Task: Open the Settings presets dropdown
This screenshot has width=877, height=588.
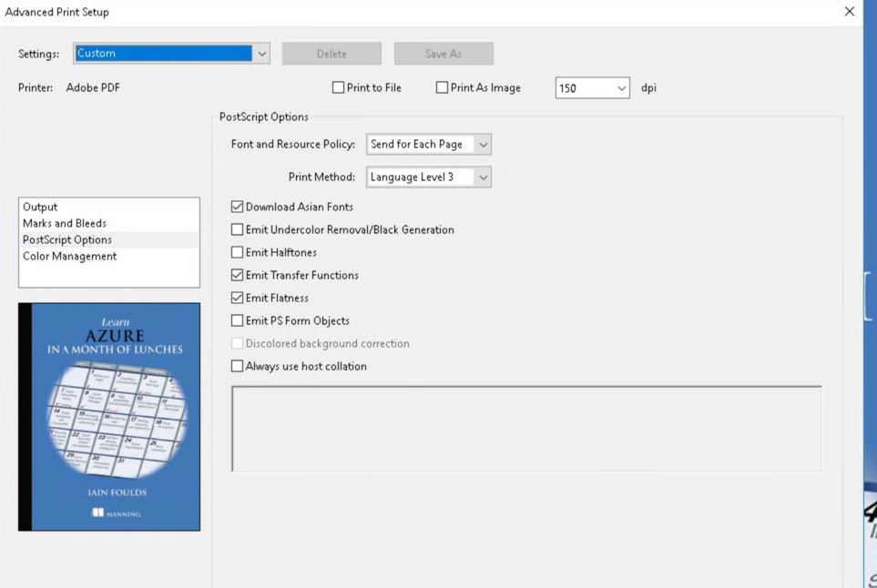Action: [263, 53]
